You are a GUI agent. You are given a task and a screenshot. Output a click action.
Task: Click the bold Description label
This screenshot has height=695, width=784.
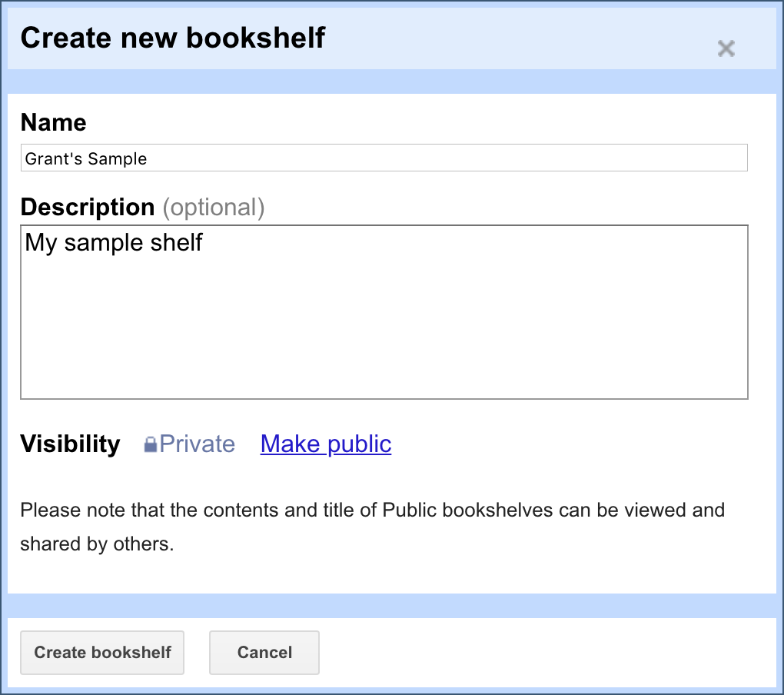tap(88, 207)
